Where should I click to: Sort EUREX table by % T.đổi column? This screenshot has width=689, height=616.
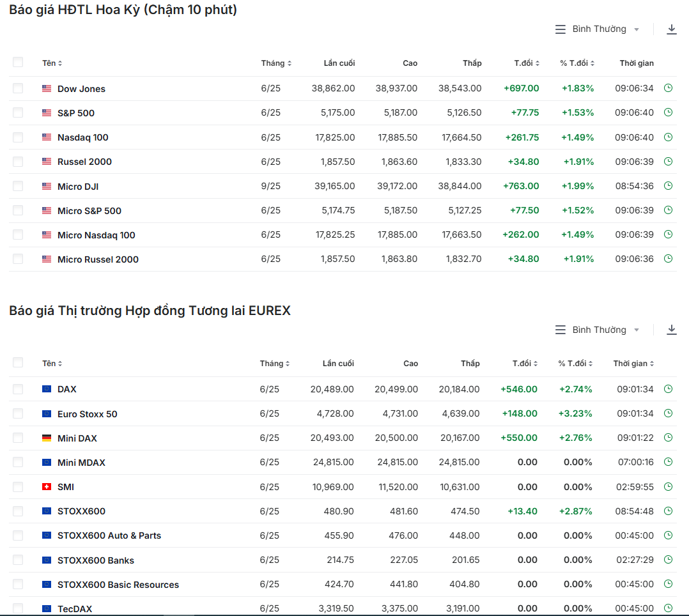(x=575, y=364)
